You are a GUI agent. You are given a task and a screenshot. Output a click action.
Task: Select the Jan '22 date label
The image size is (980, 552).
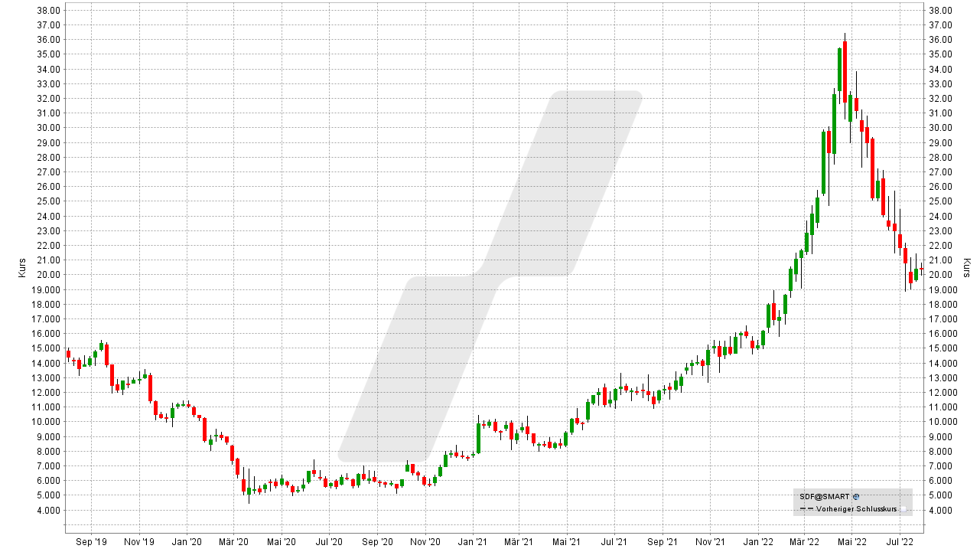[x=758, y=542]
